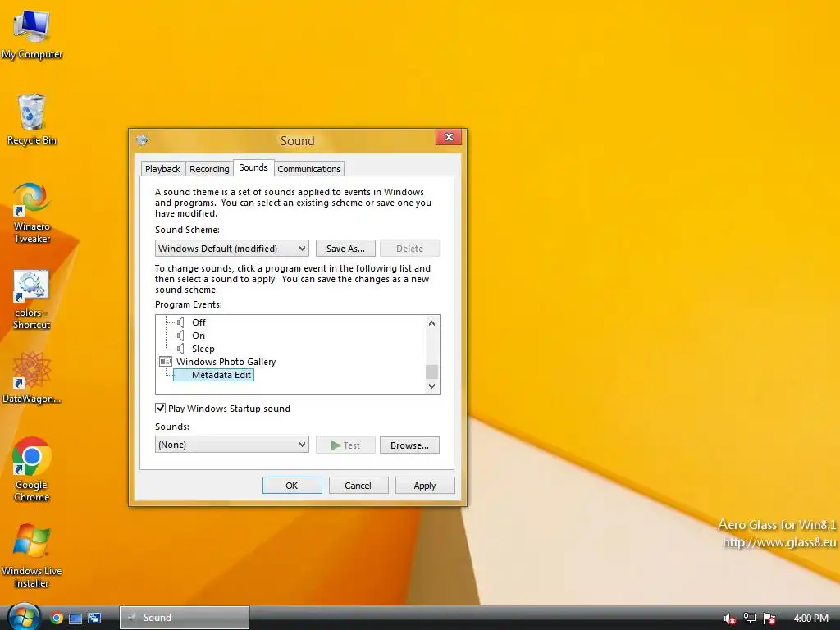Click the Sound dialog title bar icon
840x630 pixels.
coord(142,140)
